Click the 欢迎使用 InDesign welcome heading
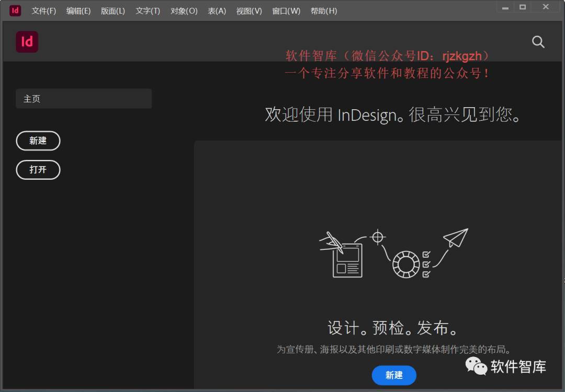 click(x=393, y=115)
